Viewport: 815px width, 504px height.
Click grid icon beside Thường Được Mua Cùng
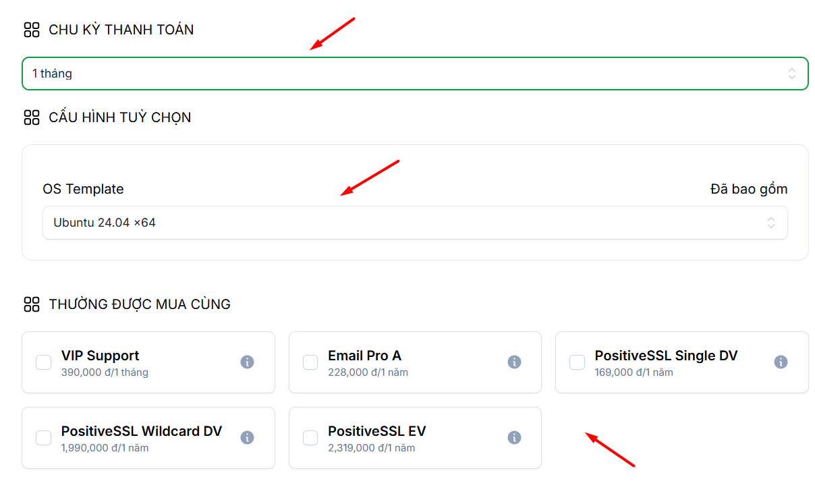32,304
